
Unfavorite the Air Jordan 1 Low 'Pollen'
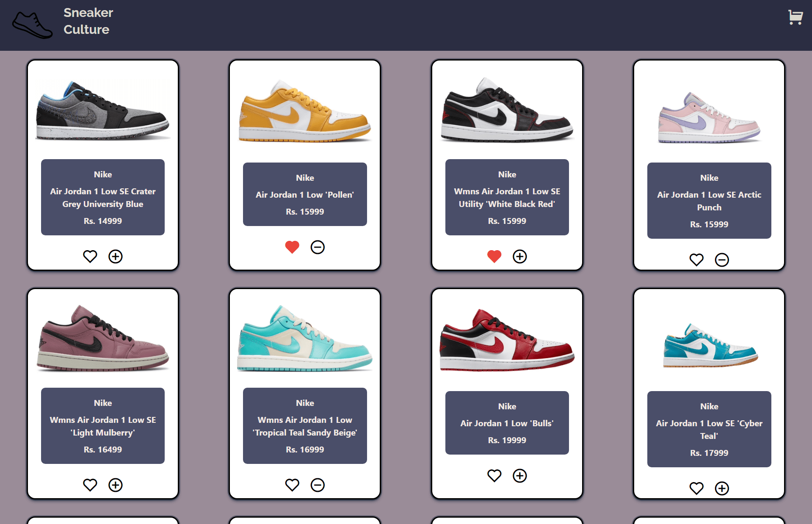coord(292,247)
